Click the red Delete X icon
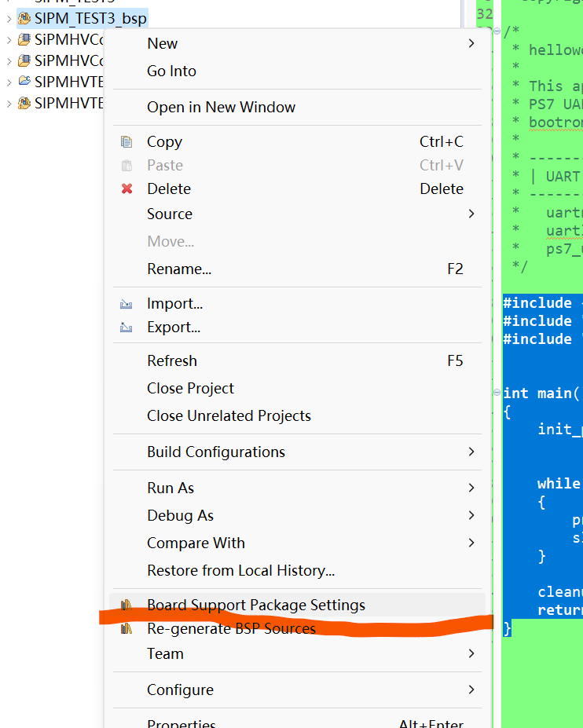The height and width of the screenshot is (728, 583). pyautogui.click(x=126, y=189)
